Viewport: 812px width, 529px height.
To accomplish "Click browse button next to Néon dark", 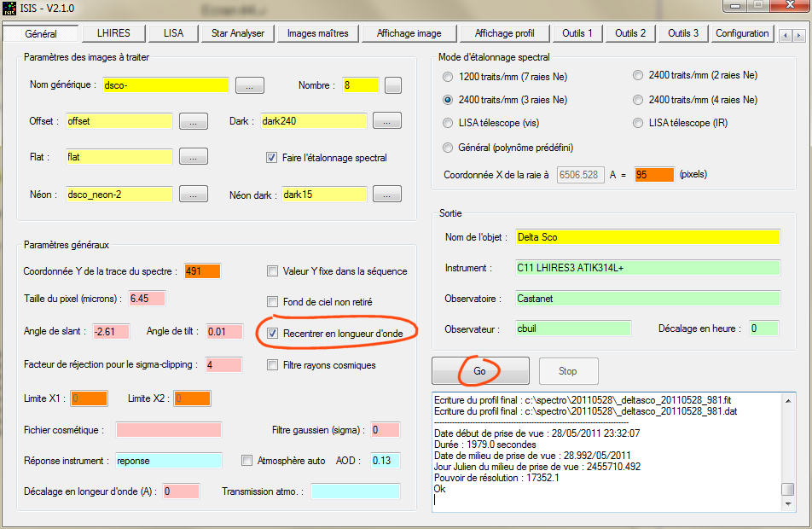I will [x=387, y=195].
